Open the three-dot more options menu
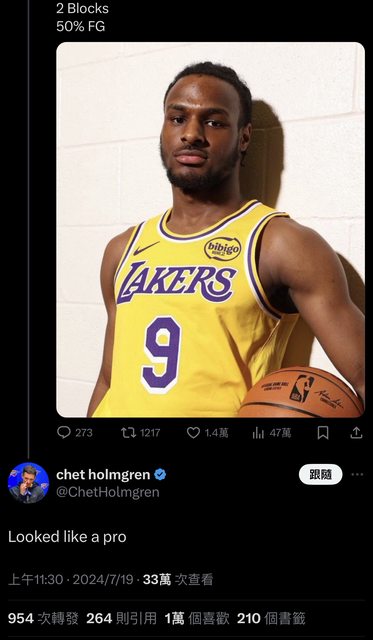This screenshot has width=373, height=640. (357, 474)
